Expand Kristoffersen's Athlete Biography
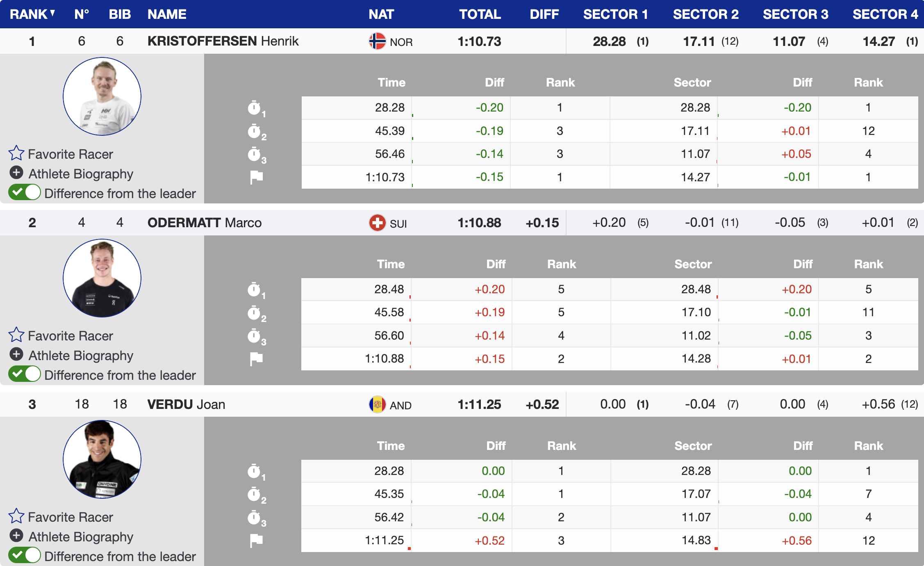924x566 pixels. (16, 173)
